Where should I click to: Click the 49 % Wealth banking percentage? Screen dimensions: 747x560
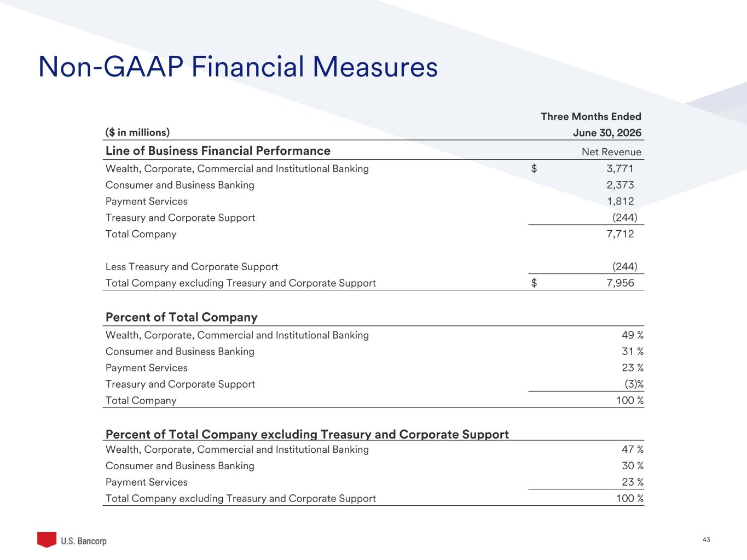point(633,335)
